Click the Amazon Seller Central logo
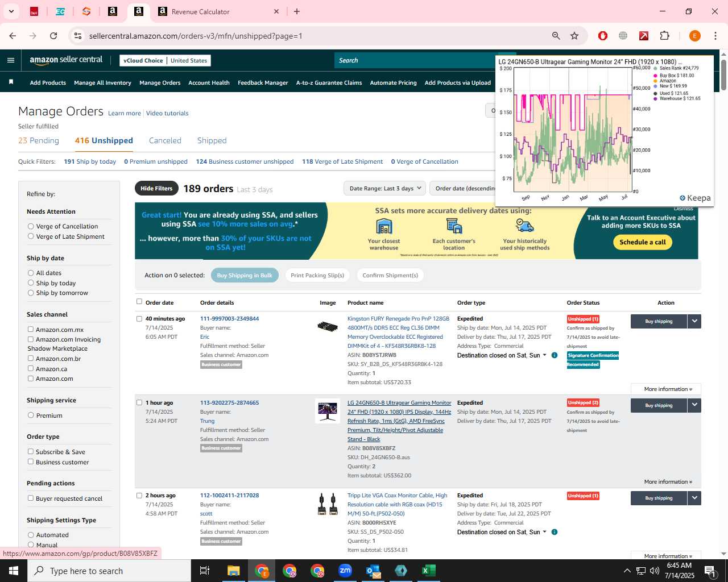The width and height of the screenshot is (728, 582). [x=66, y=60]
